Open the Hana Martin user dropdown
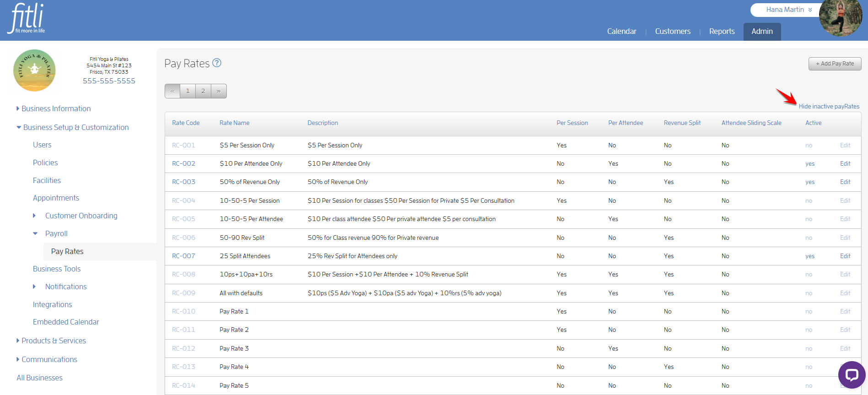This screenshot has height=395, width=868. click(x=789, y=10)
